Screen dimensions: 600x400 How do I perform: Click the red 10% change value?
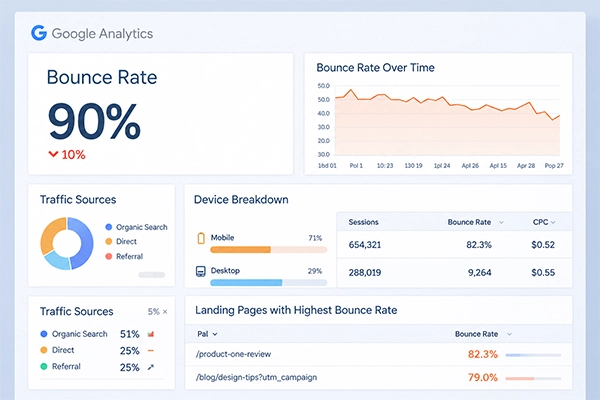click(x=73, y=155)
